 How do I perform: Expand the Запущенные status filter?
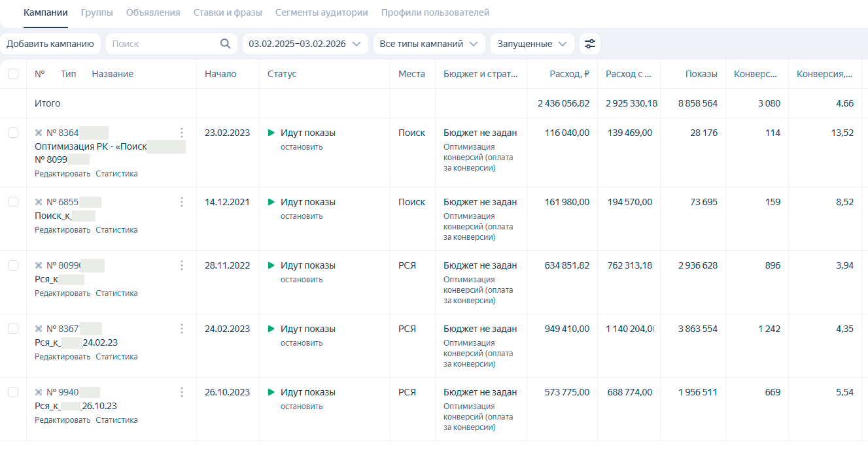532,44
